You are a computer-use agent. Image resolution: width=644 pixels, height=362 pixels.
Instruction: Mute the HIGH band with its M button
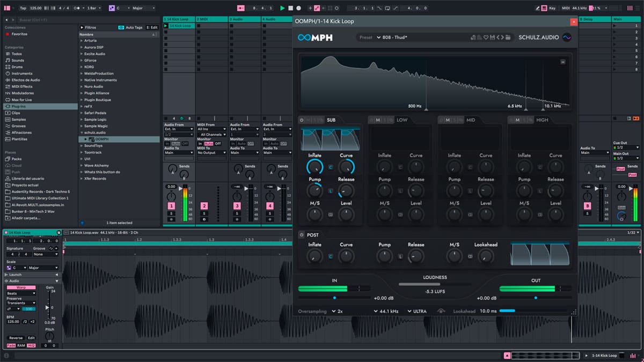tap(517, 120)
